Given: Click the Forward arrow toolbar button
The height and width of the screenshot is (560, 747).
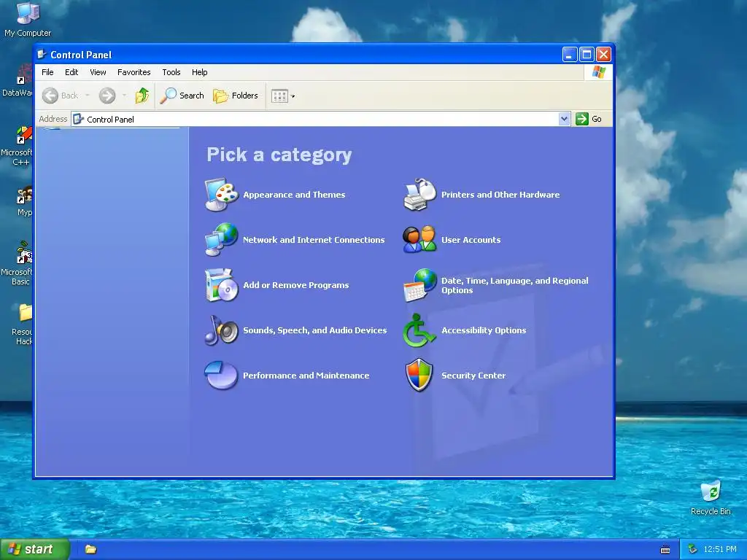Looking at the screenshot, I should tap(107, 96).
